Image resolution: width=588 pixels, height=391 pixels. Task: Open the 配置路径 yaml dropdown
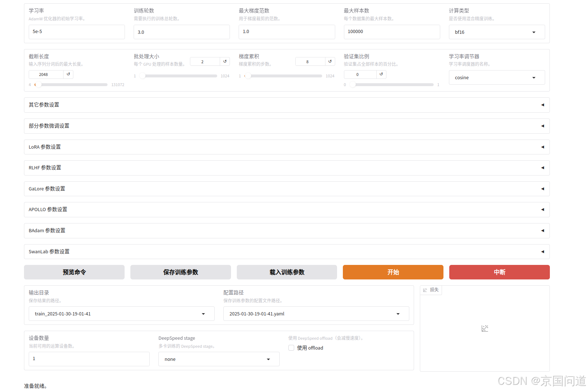tap(316, 314)
